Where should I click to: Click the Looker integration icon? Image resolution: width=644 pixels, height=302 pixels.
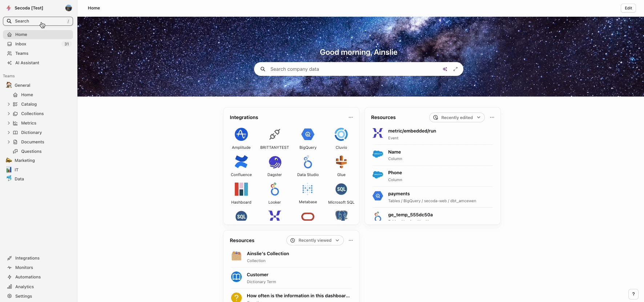(274, 189)
